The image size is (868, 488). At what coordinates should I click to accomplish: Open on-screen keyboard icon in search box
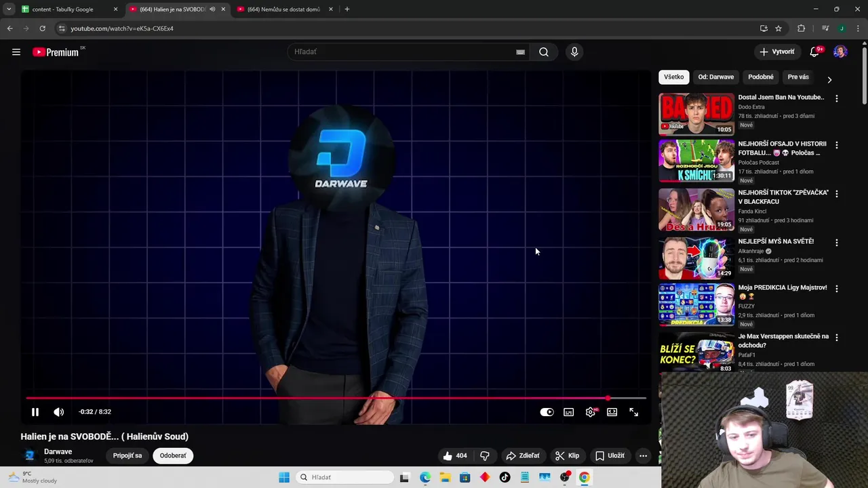(520, 52)
